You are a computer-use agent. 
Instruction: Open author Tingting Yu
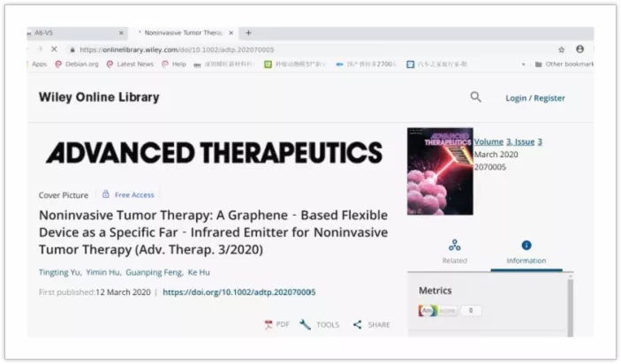(x=59, y=272)
